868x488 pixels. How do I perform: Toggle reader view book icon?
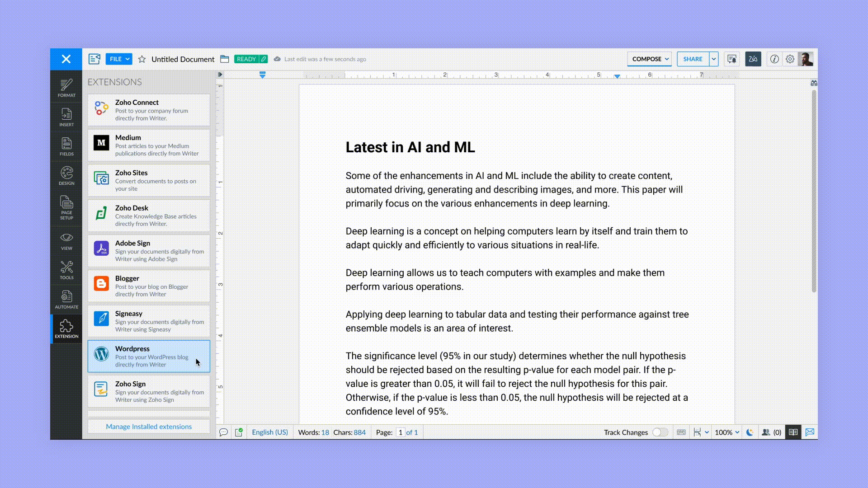click(x=793, y=432)
